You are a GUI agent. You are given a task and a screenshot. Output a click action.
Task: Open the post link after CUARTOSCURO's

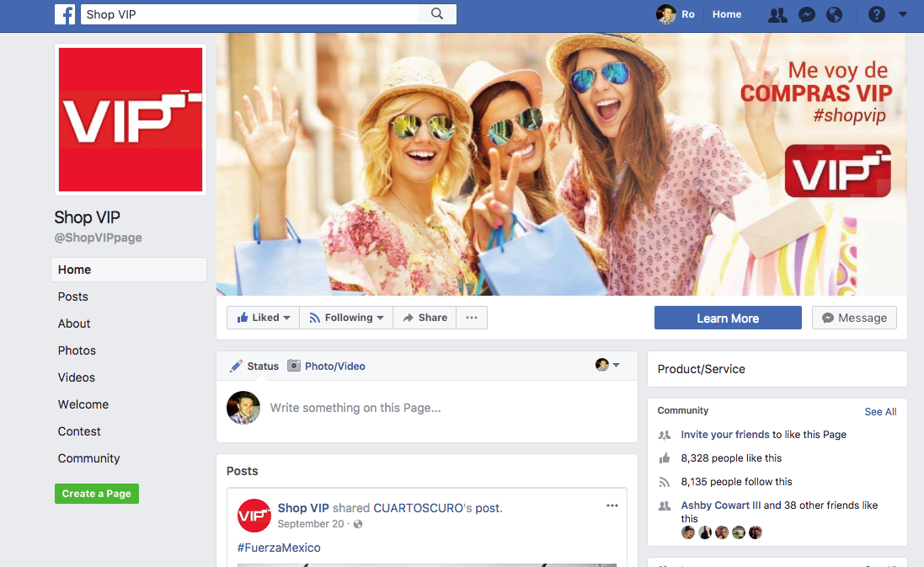(x=488, y=508)
